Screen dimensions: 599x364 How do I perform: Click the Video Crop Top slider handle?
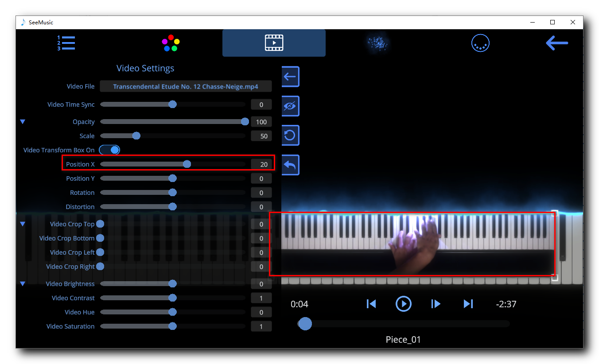[x=100, y=224]
